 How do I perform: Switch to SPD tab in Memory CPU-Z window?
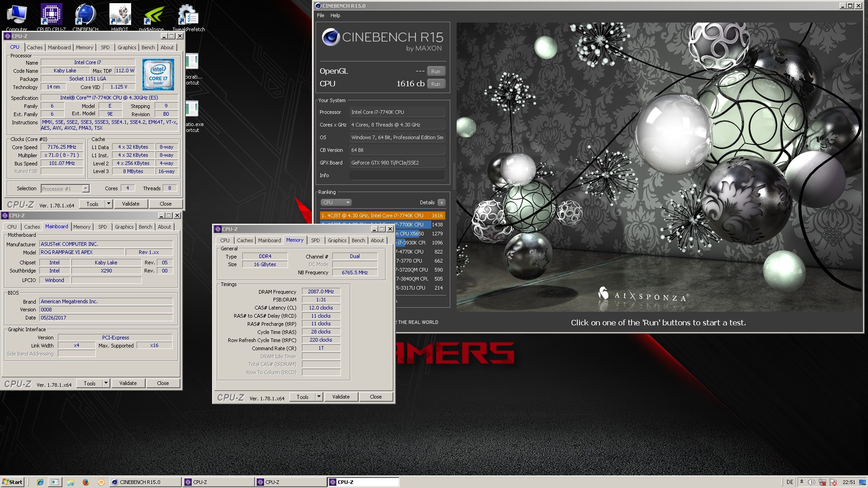click(x=315, y=240)
